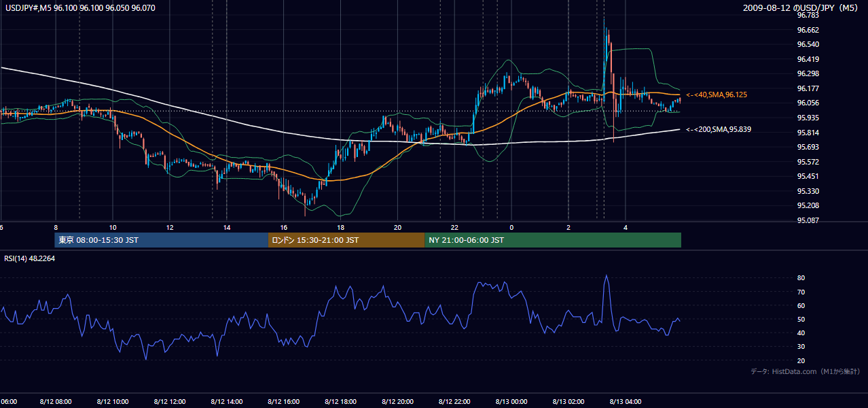
Task: Click price axis value 96.419
Action: point(808,59)
